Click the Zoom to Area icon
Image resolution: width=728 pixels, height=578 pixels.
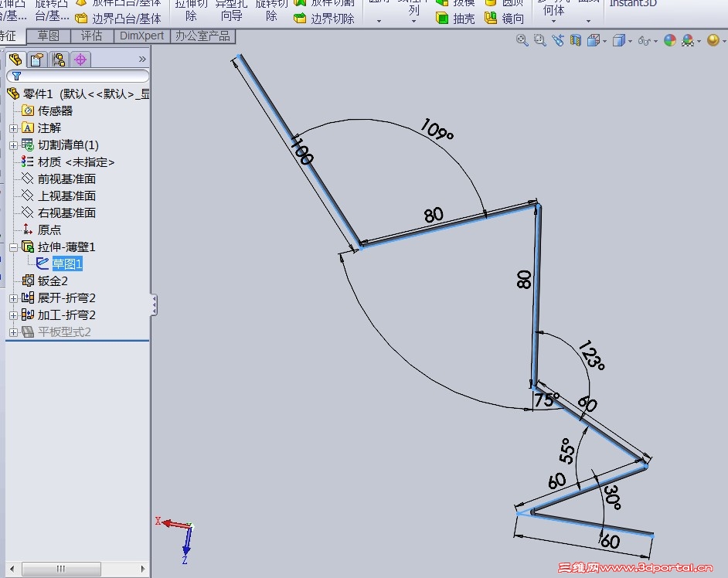[539, 40]
